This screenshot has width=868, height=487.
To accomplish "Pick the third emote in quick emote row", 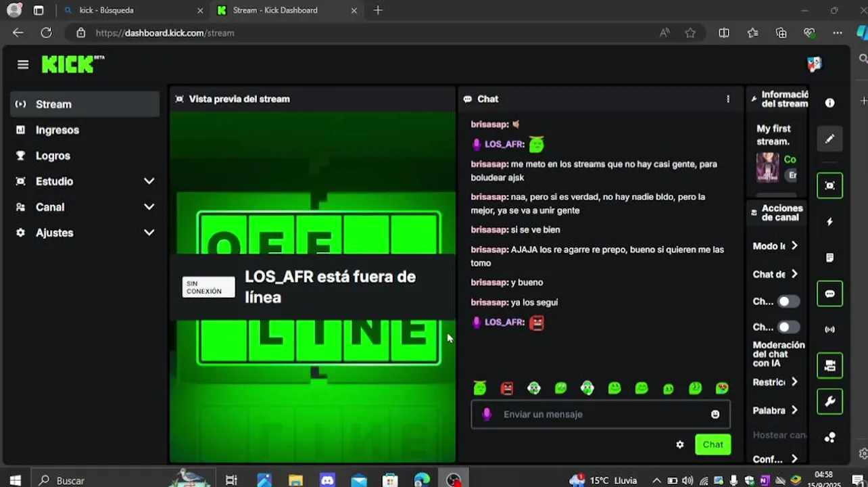I will pyautogui.click(x=534, y=388).
